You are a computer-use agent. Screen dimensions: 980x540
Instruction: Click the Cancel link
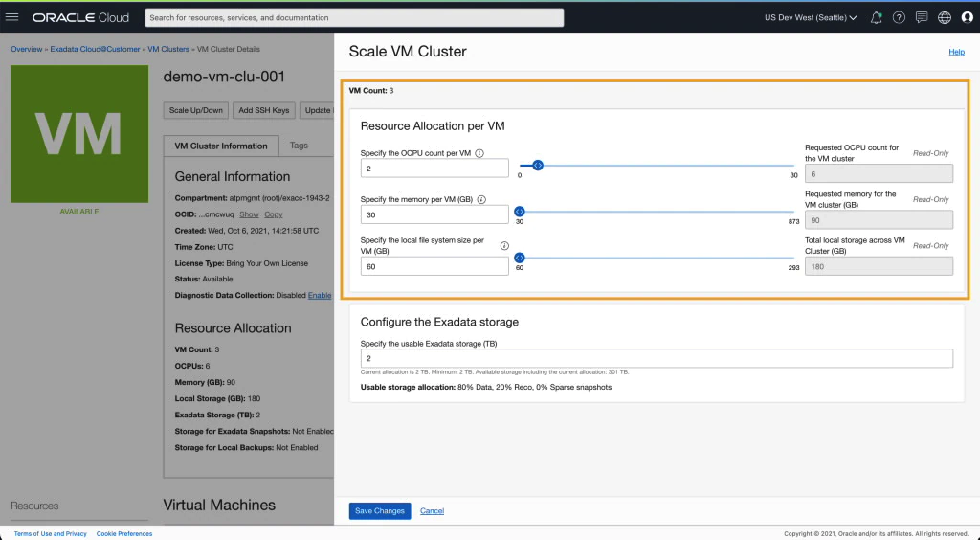(x=432, y=511)
